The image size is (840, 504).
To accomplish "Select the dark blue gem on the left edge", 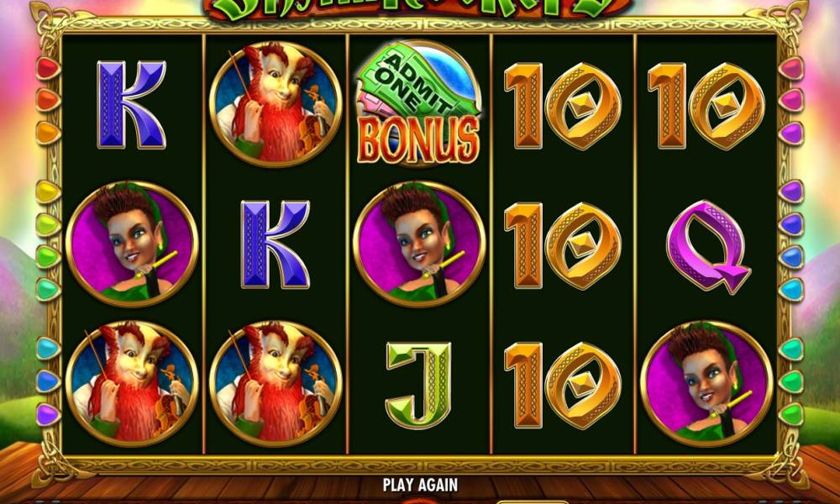I will (48, 381).
